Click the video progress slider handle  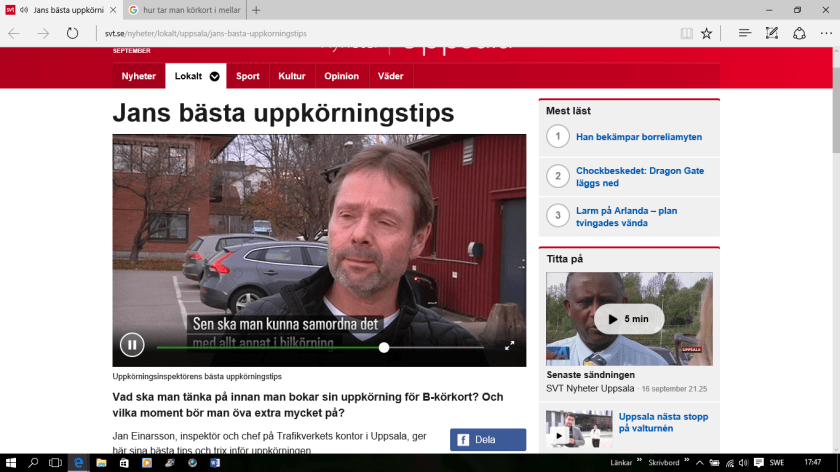click(x=384, y=348)
